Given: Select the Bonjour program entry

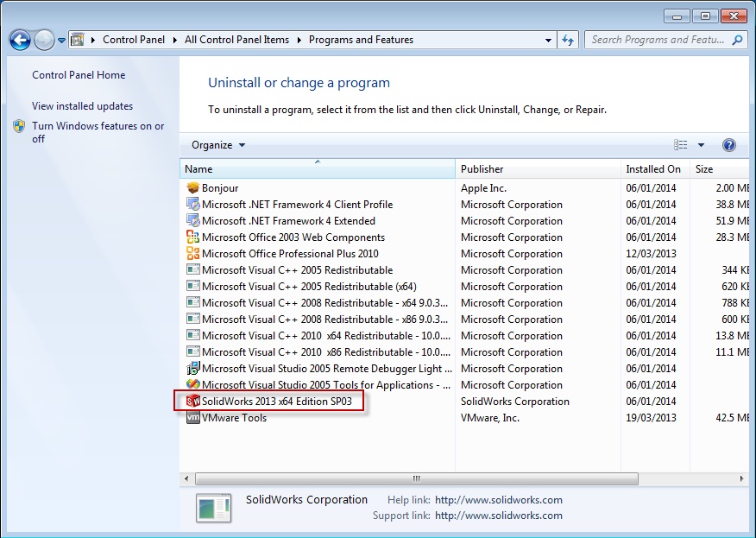Looking at the screenshot, I should tap(220, 187).
